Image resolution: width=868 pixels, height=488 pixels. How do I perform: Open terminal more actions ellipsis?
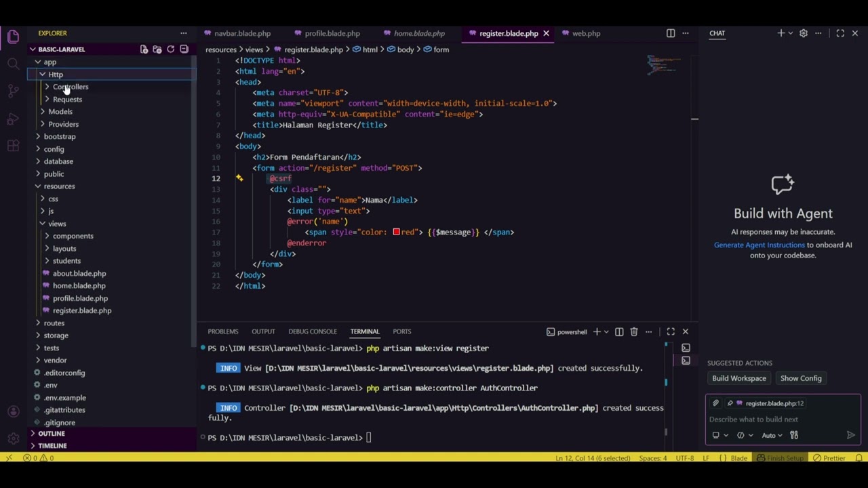point(649,332)
